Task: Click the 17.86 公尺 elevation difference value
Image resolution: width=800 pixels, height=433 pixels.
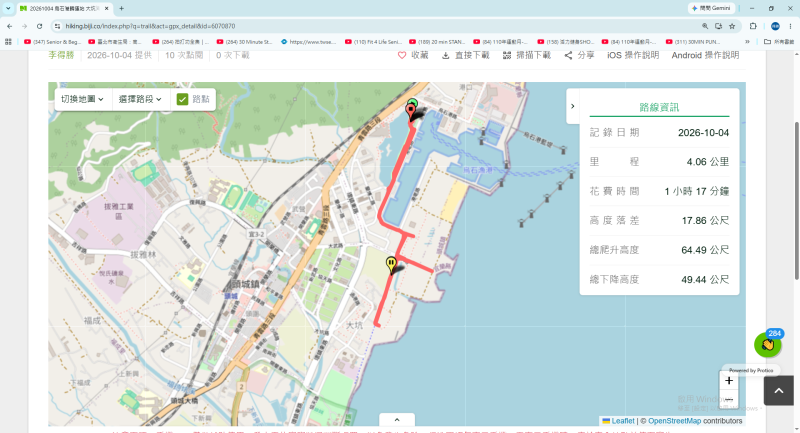Action: point(705,221)
